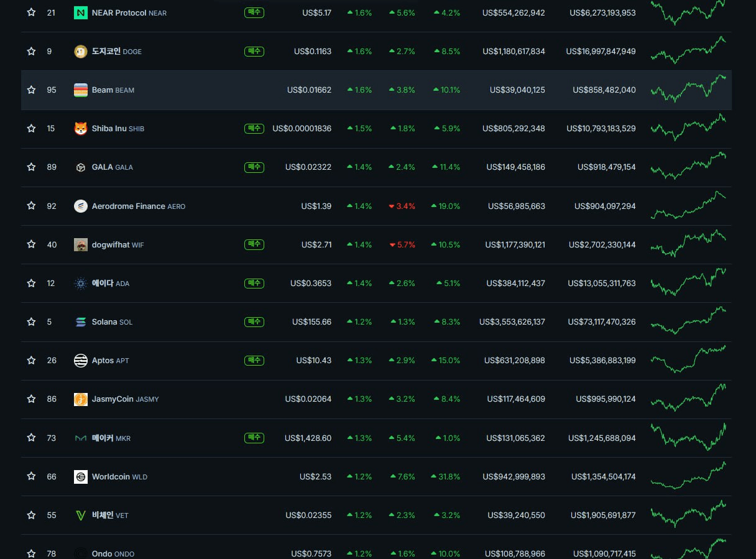This screenshot has height=559, width=756.
Task: Click the MKR 매수 button
Action: click(x=254, y=438)
